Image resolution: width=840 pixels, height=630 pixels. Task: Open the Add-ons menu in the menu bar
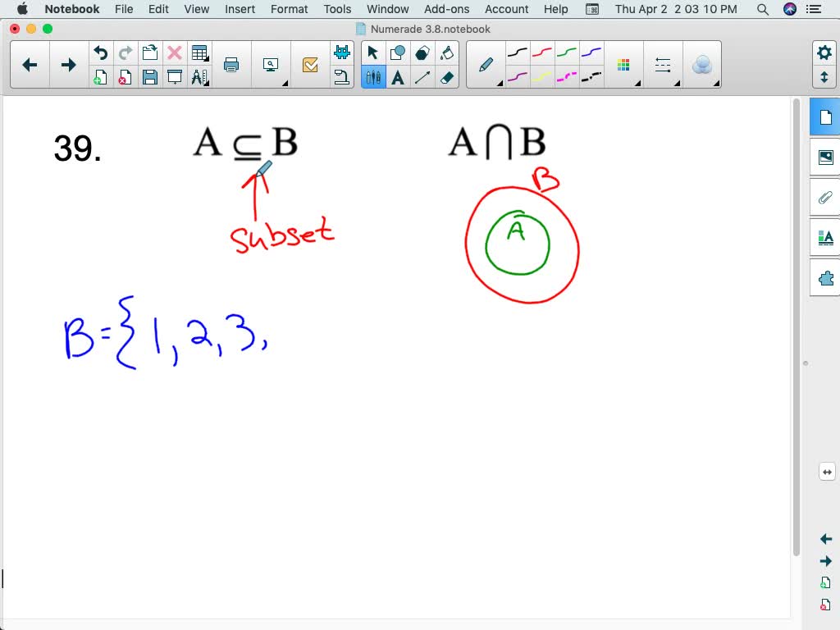click(x=446, y=9)
